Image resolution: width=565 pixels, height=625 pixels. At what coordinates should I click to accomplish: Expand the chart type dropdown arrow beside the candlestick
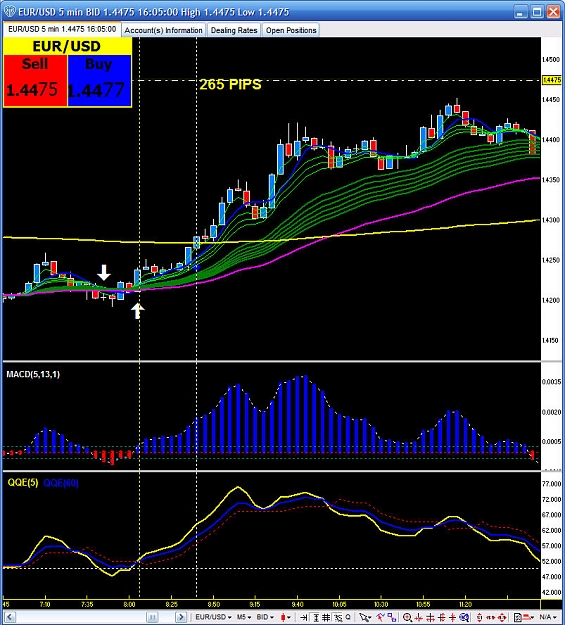[289, 617]
